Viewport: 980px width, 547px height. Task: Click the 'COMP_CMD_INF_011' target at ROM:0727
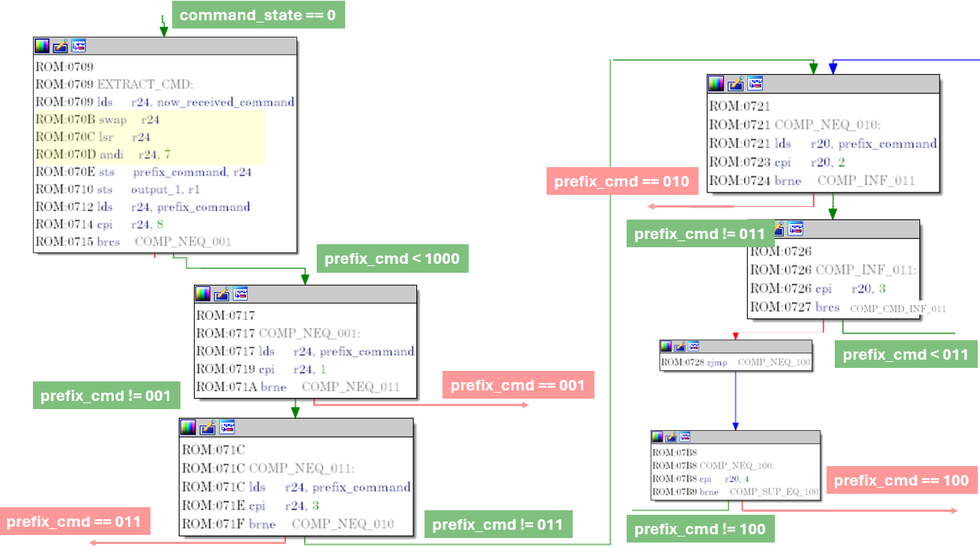[x=898, y=308]
